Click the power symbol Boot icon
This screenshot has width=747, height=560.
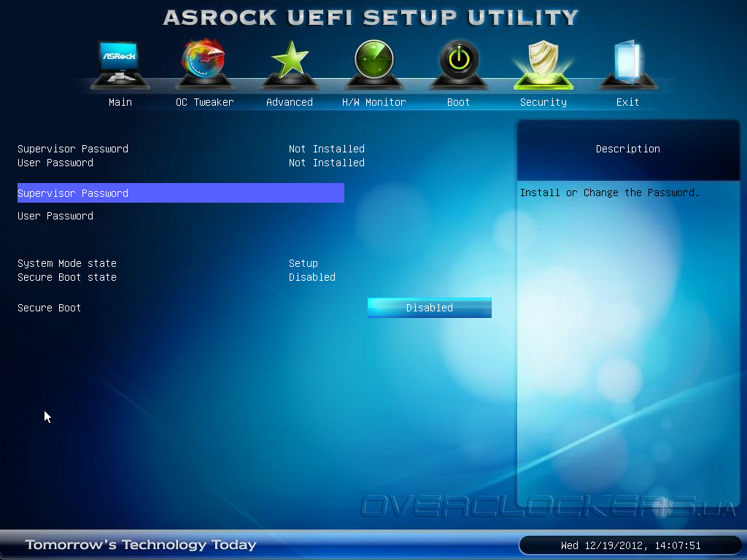click(x=459, y=65)
